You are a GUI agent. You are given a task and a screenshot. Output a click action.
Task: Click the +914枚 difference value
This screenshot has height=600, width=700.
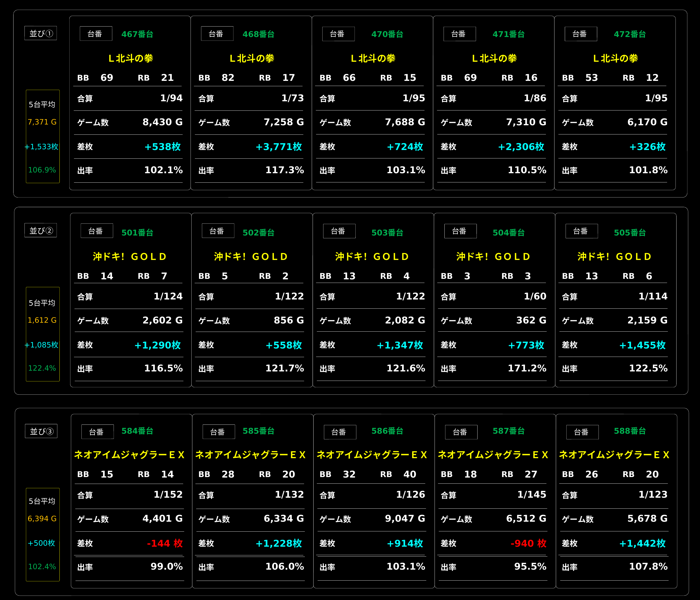click(405, 543)
